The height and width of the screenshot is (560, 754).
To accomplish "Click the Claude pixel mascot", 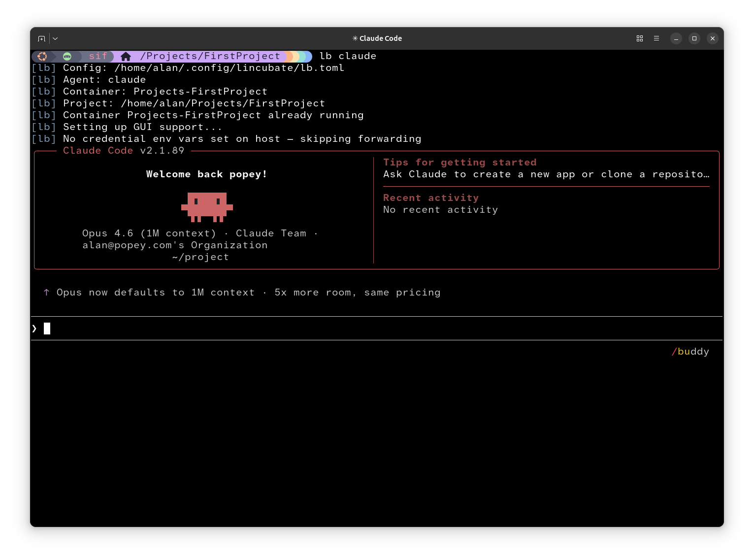I will coord(207,207).
